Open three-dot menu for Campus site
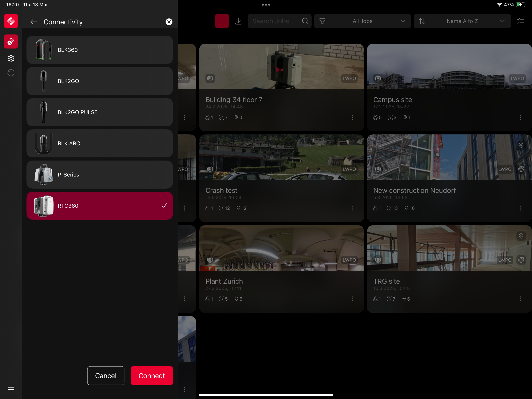532x399 pixels. pyautogui.click(x=520, y=117)
